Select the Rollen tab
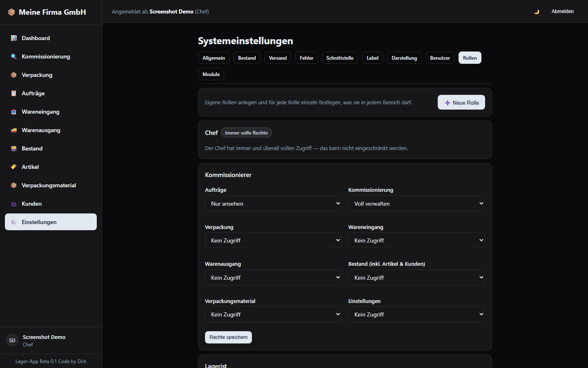 coord(470,58)
